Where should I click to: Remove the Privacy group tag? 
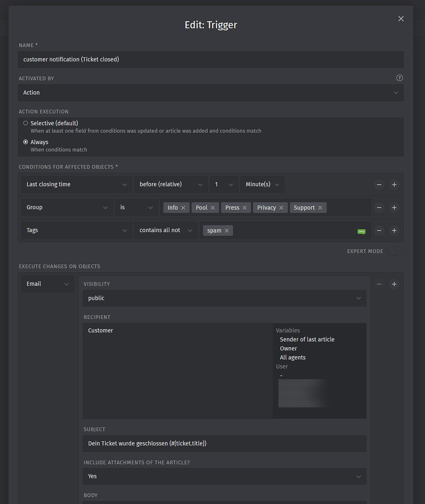(x=281, y=208)
